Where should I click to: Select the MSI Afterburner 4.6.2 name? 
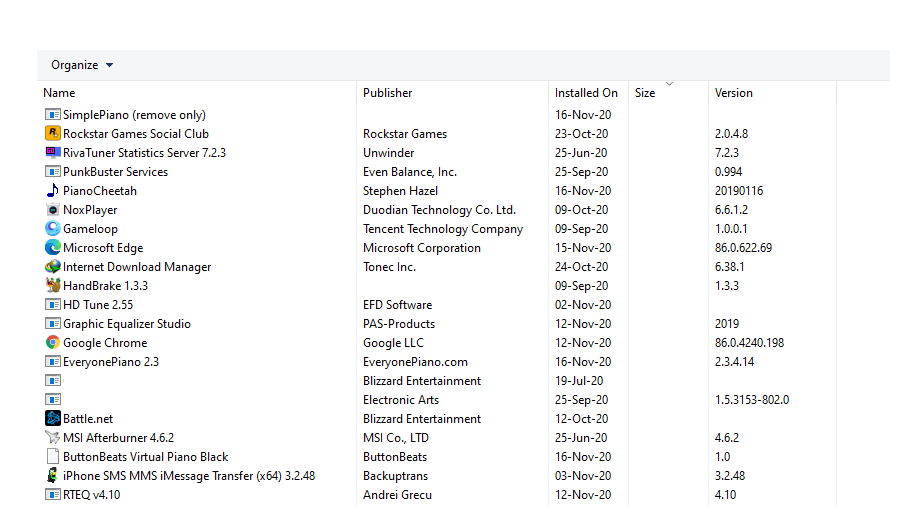click(x=118, y=438)
